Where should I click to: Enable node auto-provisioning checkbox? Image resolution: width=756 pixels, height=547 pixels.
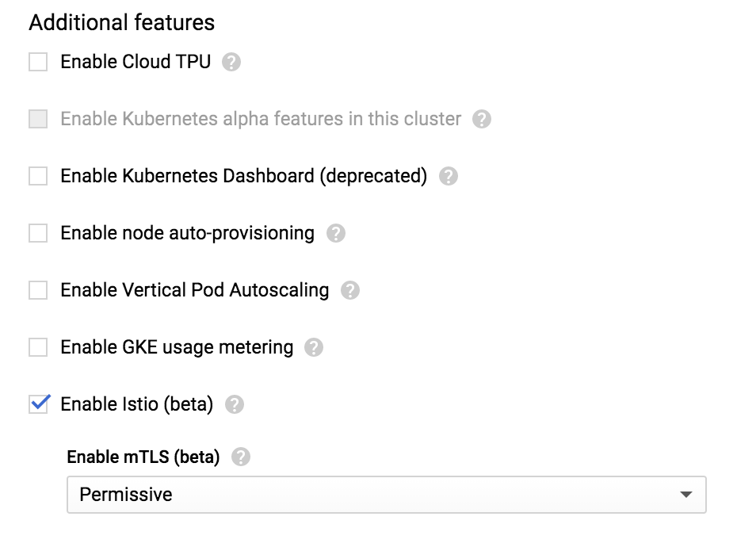(x=38, y=233)
